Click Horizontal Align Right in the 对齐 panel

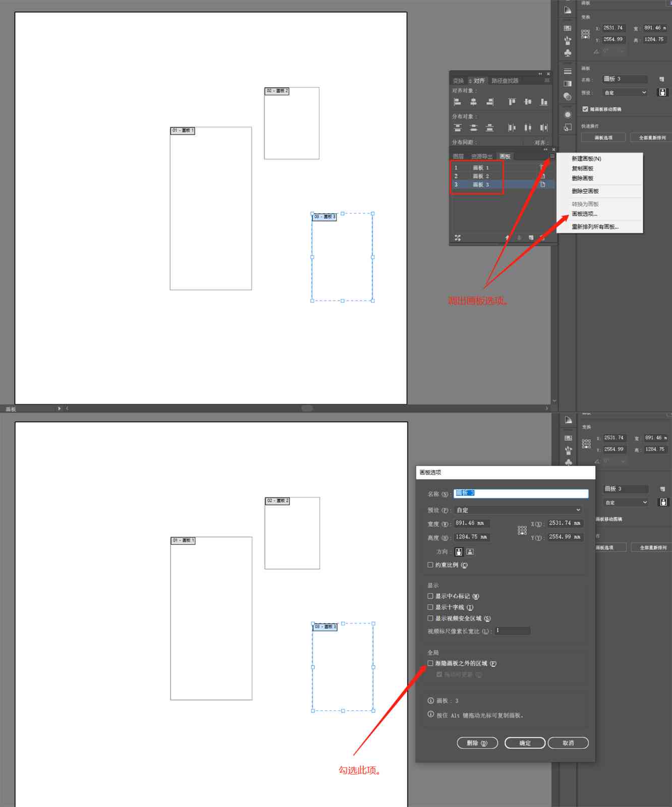coord(490,102)
